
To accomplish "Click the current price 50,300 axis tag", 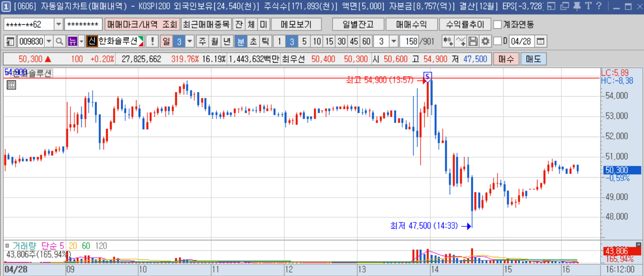I will (621, 170).
